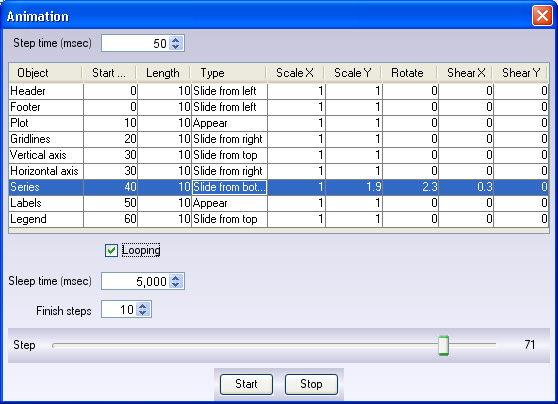Close the Animation dialog
Image resolution: width=558 pixels, height=404 pixels.
click(542, 16)
